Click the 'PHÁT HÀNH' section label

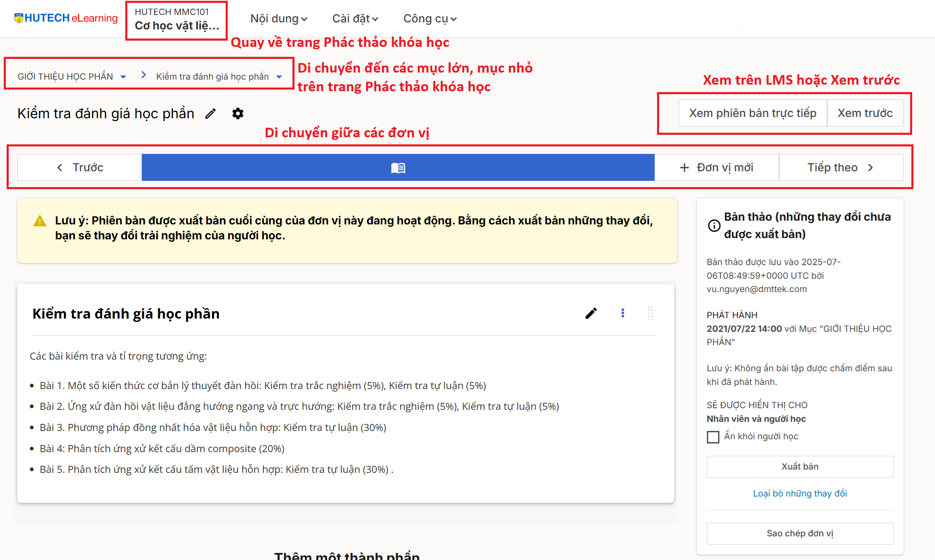pyautogui.click(x=732, y=315)
